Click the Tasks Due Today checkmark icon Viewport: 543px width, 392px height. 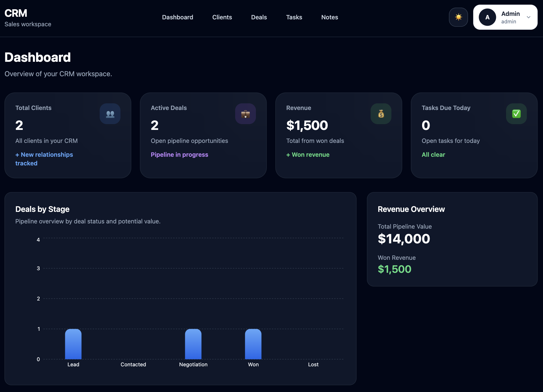(x=516, y=114)
